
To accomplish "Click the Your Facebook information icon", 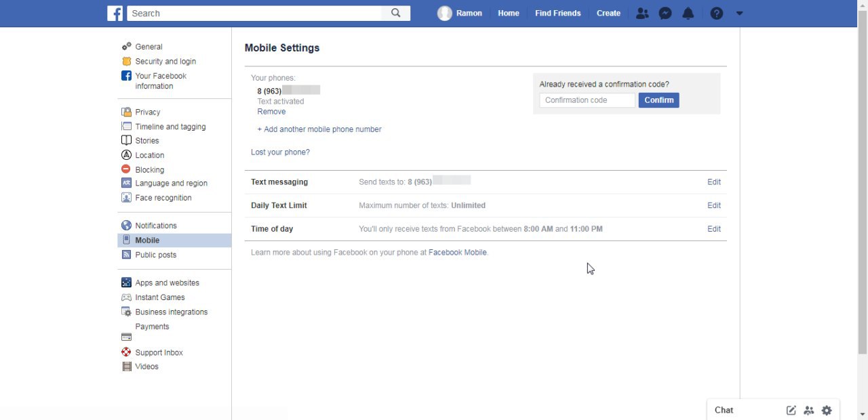I will coord(126,76).
